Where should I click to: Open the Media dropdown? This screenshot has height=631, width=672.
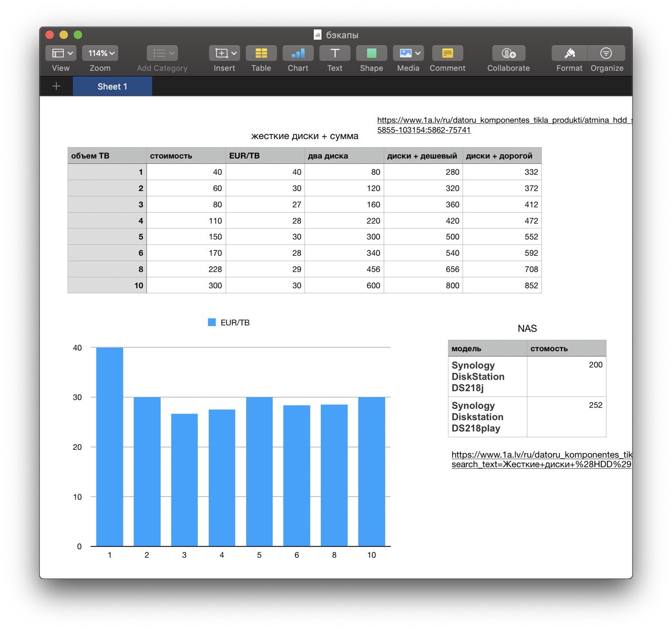(x=408, y=53)
